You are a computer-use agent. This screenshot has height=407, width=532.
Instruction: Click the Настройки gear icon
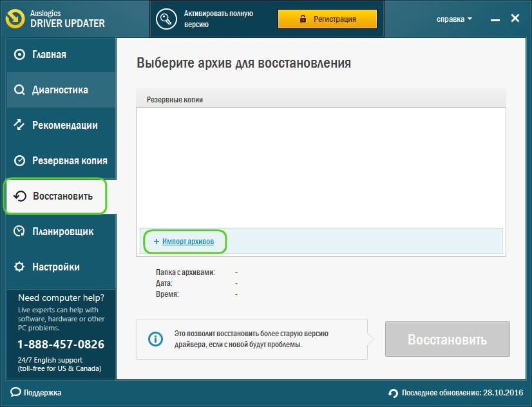pos(19,267)
